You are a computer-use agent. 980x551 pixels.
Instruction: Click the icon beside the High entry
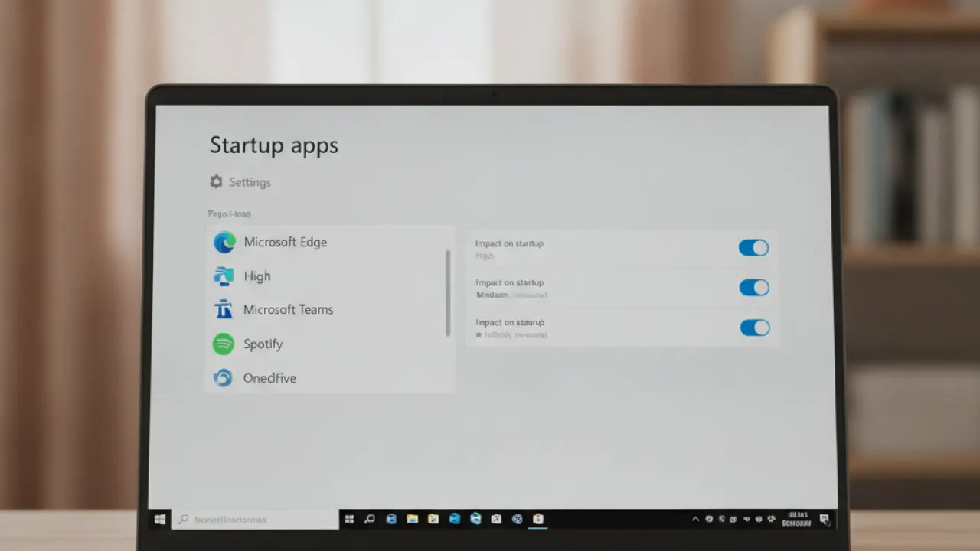(224, 276)
